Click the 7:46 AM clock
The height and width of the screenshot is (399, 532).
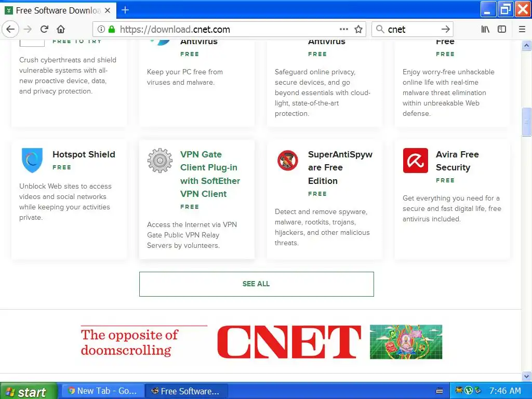pos(505,391)
